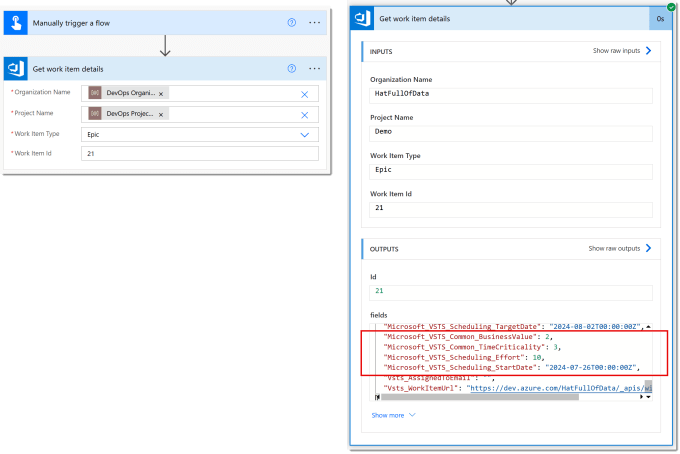The image size is (680, 454).
Task: Click the TimeCriticality line in fields
Action: [472, 347]
